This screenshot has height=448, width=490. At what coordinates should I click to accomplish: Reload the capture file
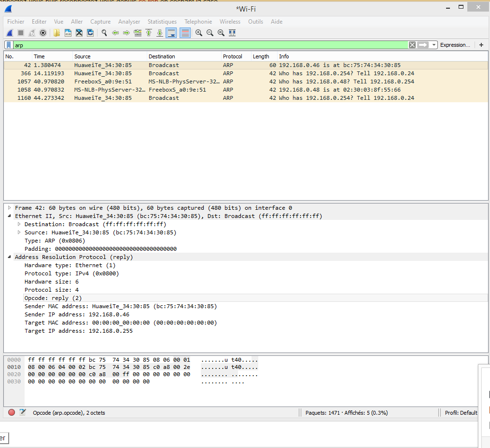[90, 33]
